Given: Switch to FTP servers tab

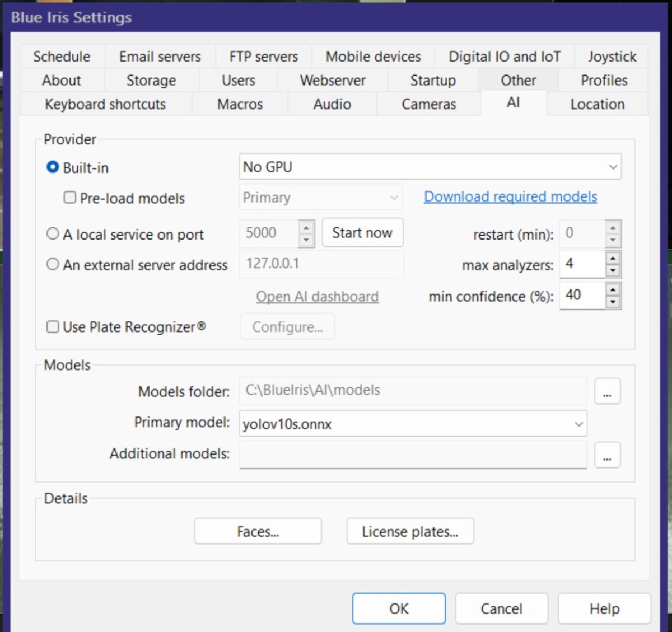Looking at the screenshot, I should point(264,57).
